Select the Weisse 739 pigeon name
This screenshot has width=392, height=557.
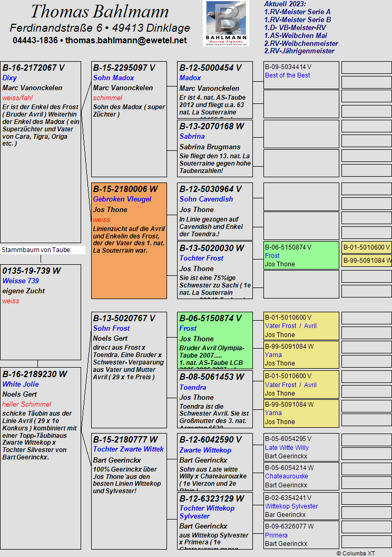[x=21, y=281]
